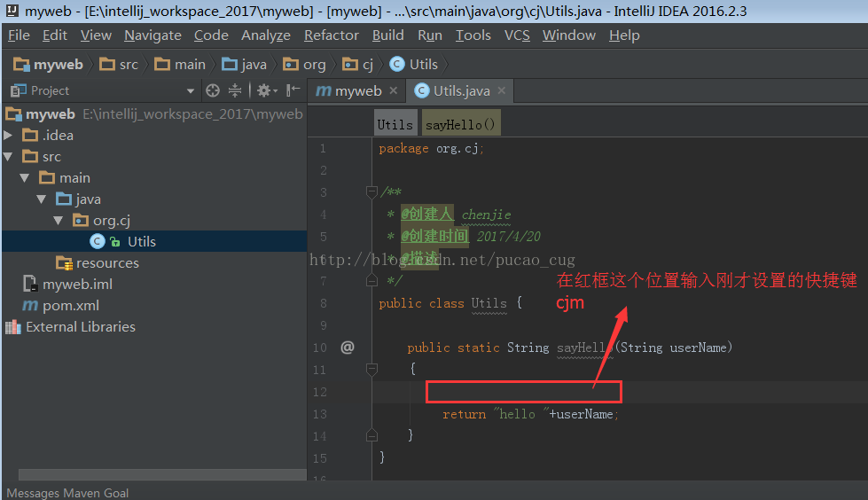Expand the .idea folder arrow
Viewport: 868px width, 500px height.
8,135
